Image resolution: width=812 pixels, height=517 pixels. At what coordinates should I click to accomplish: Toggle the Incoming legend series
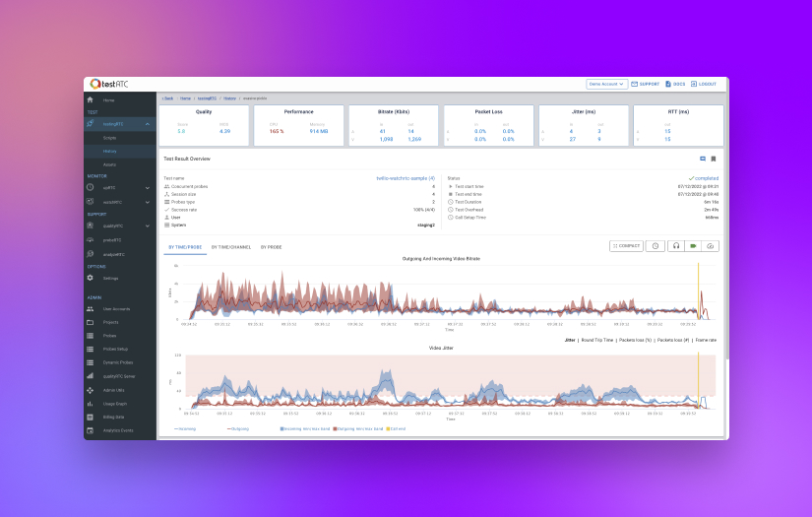[185, 429]
